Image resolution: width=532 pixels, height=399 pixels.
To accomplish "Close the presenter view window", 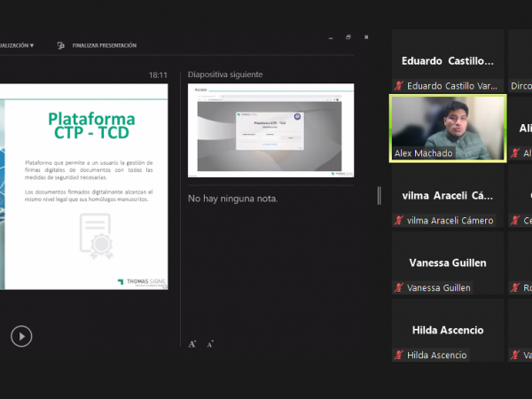I will coord(366,37).
